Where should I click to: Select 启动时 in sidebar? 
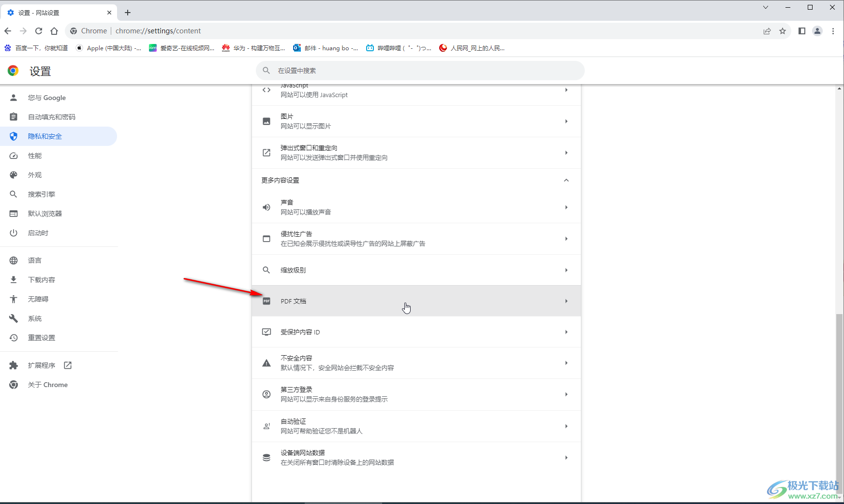click(x=59, y=233)
